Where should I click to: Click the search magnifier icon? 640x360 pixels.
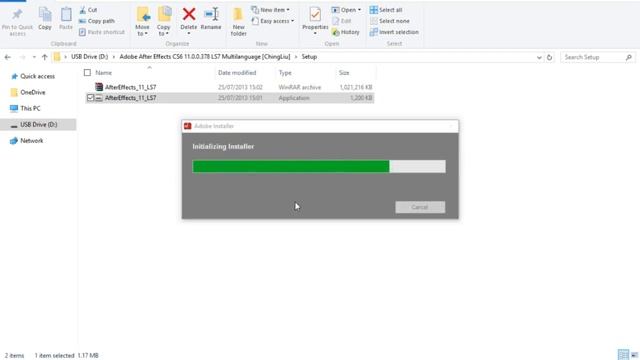(x=629, y=58)
